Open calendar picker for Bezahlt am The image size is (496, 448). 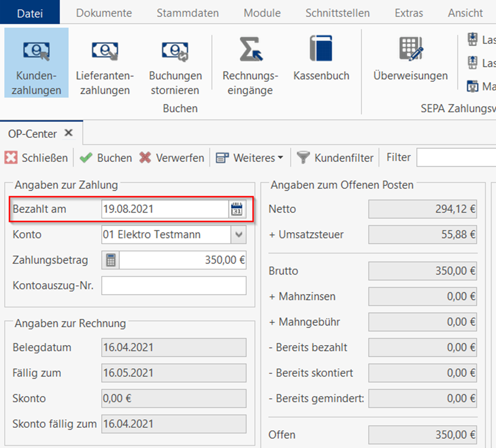(237, 209)
